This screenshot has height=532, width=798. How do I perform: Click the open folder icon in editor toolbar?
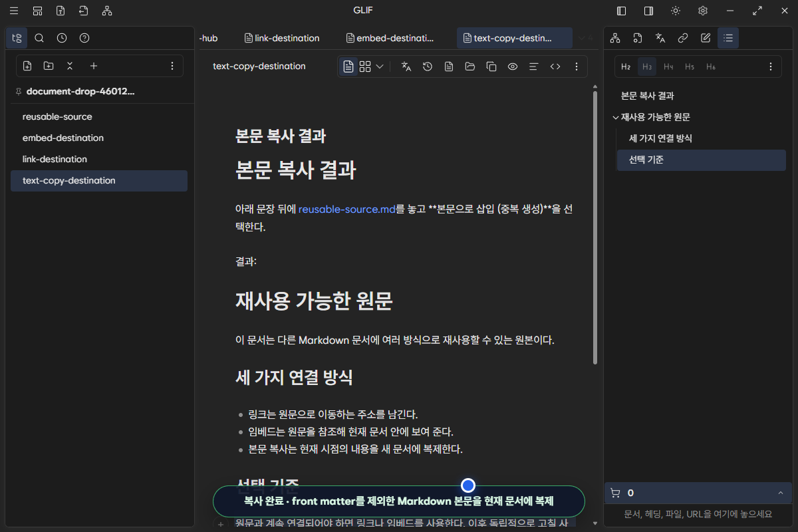[470, 66]
